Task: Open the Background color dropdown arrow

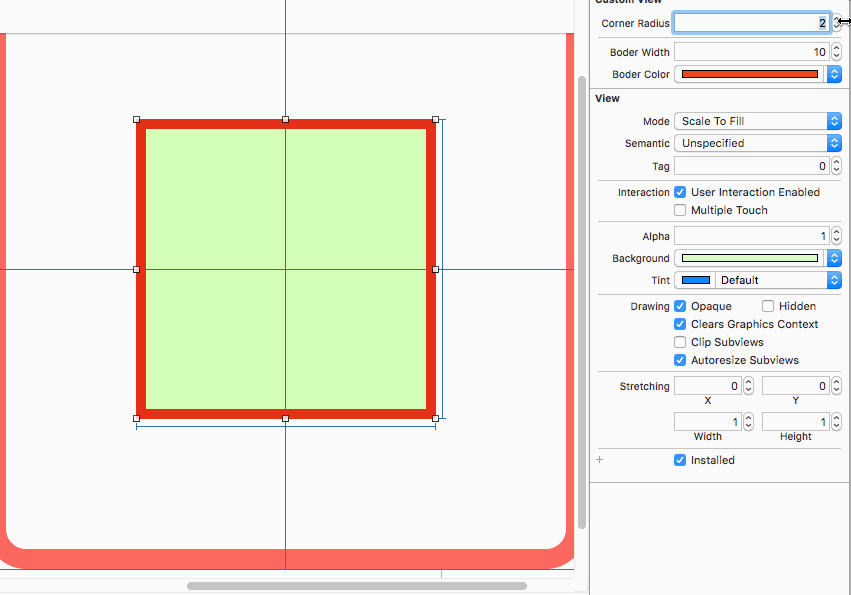Action: [834, 258]
